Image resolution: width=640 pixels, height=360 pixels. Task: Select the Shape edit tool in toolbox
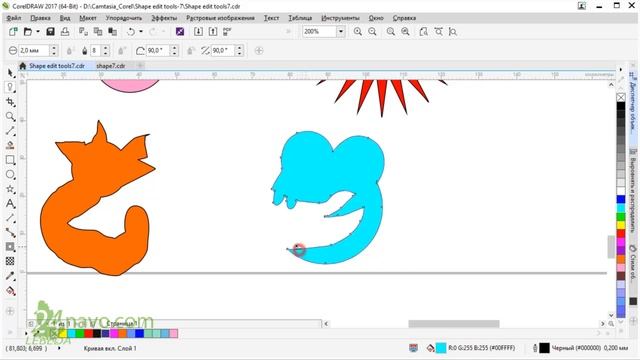pos(11,87)
